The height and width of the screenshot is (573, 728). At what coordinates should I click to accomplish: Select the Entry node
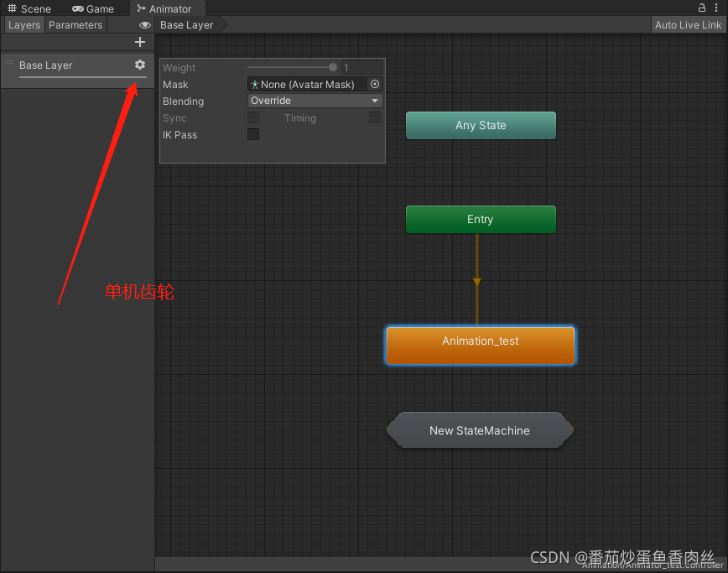coord(481,219)
